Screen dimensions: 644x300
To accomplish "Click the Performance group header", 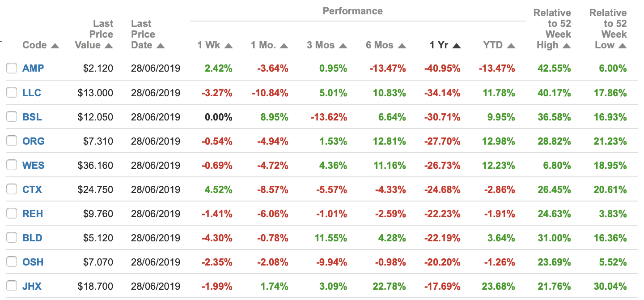I will (x=353, y=11).
